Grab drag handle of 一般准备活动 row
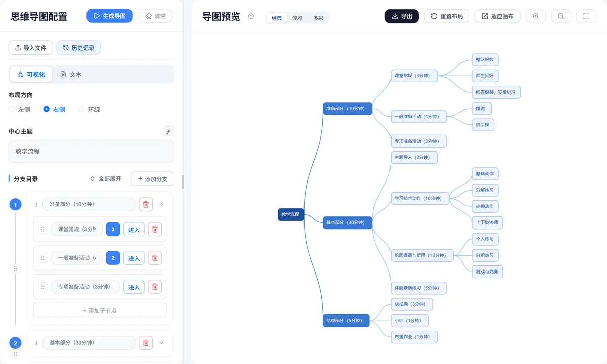This screenshot has height=364, width=607. tap(43, 258)
